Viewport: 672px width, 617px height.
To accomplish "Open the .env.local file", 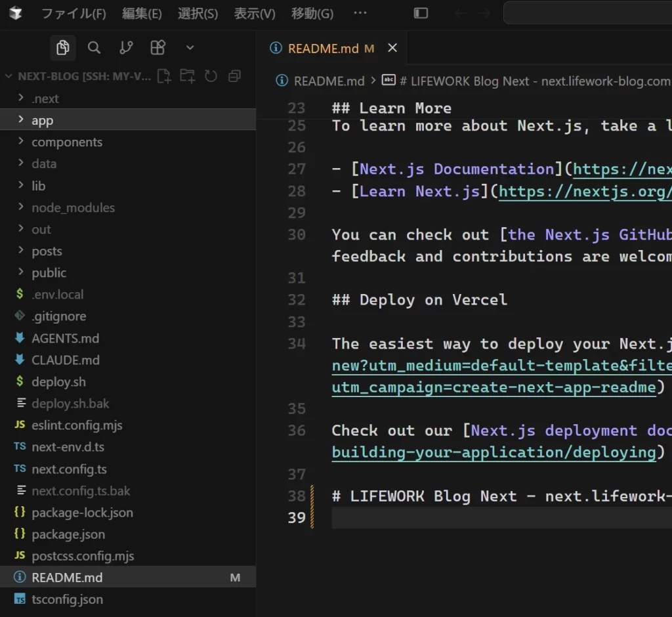I will pyautogui.click(x=128, y=295).
